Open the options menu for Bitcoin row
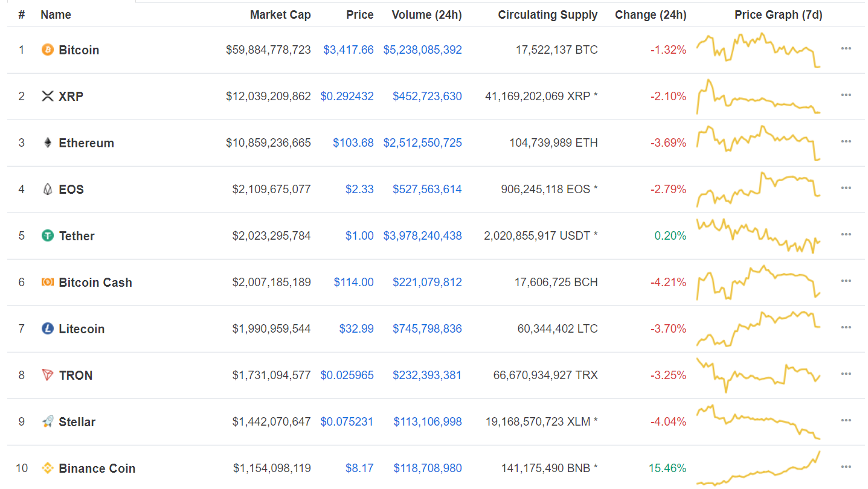 coord(846,48)
